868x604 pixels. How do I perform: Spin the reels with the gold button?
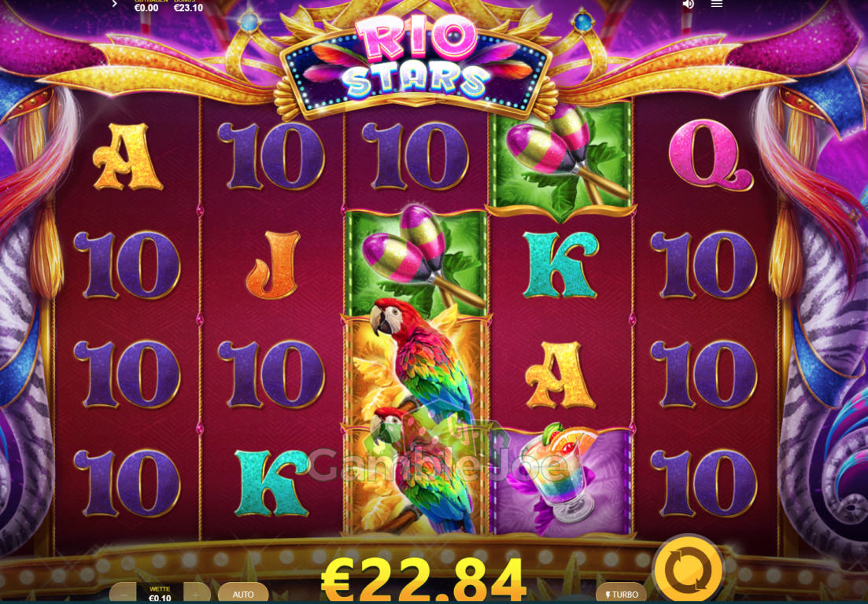(x=688, y=569)
